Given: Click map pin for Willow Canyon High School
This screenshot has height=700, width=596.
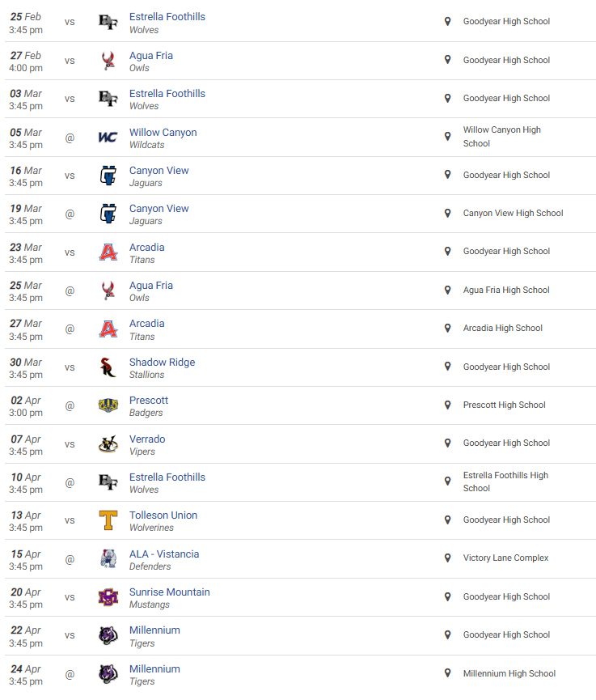Looking at the screenshot, I should click(x=447, y=136).
